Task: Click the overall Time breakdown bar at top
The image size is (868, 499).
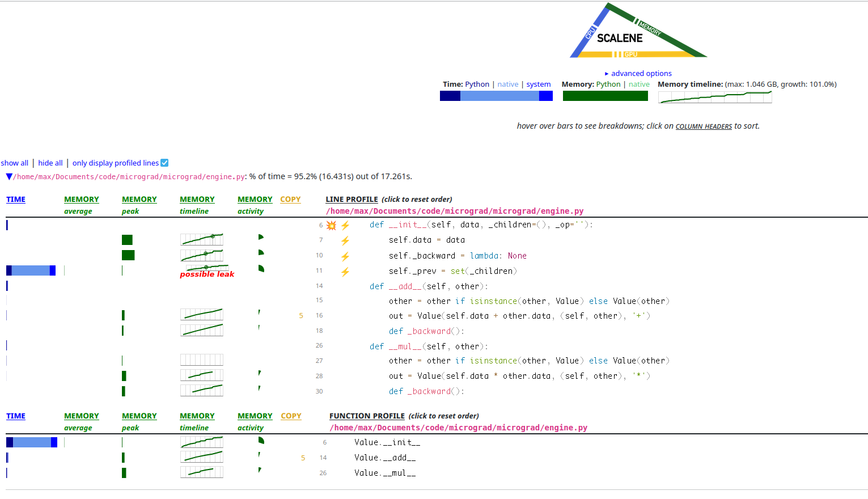Action: (496, 96)
